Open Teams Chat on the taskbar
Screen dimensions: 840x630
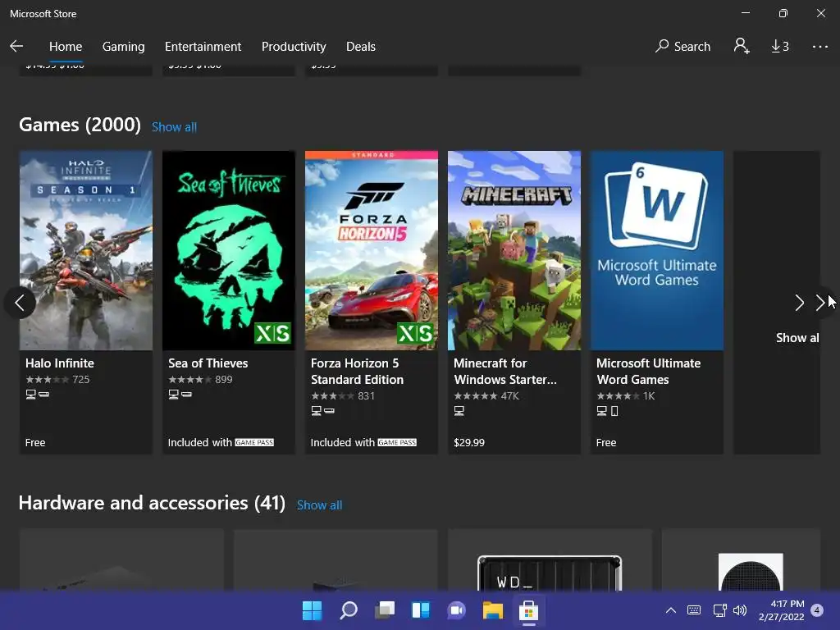click(456, 610)
